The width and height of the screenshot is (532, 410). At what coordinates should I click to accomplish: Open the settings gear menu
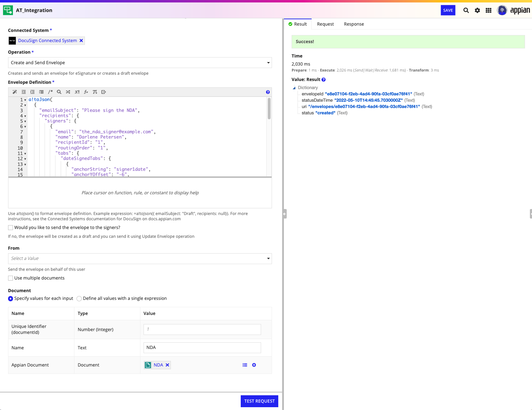(x=477, y=11)
